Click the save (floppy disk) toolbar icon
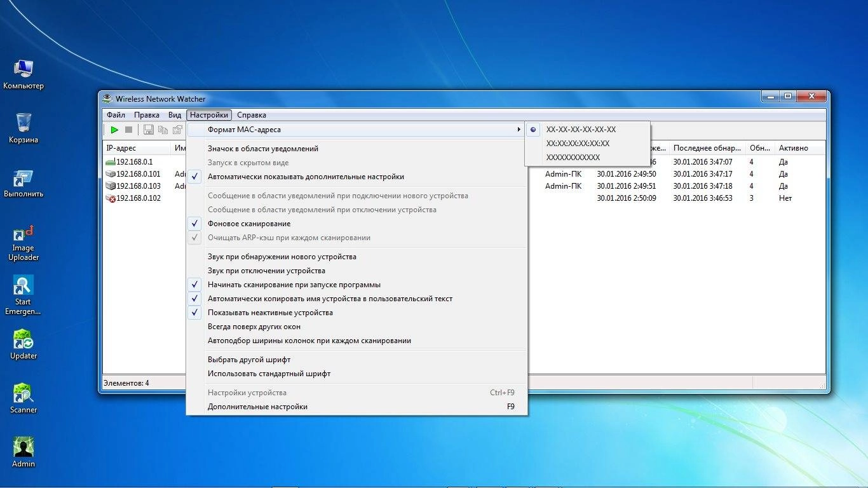Viewport: 868px width, 488px height. [149, 130]
